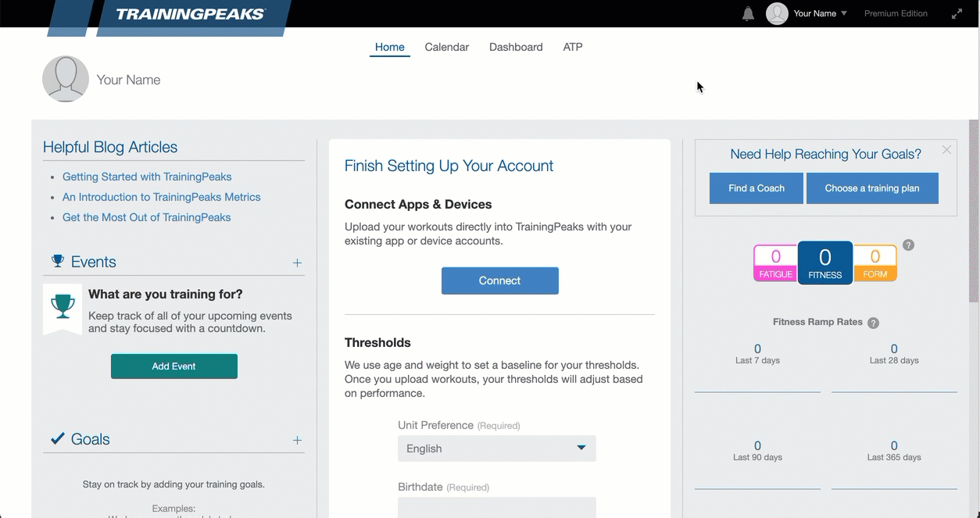Click the large profile avatar picture
The height and width of the screenshot is (518, 980).
click(66, 79)
